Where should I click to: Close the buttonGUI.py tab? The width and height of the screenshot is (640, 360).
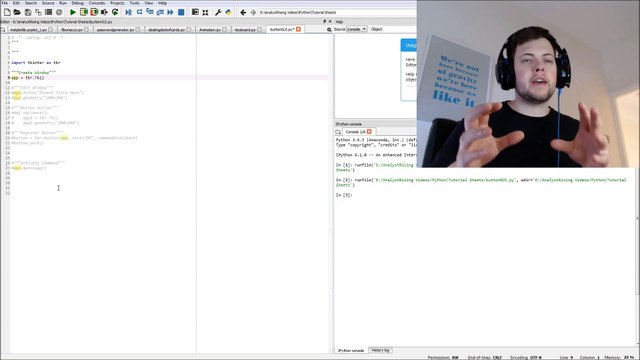[x=298, y=29]
